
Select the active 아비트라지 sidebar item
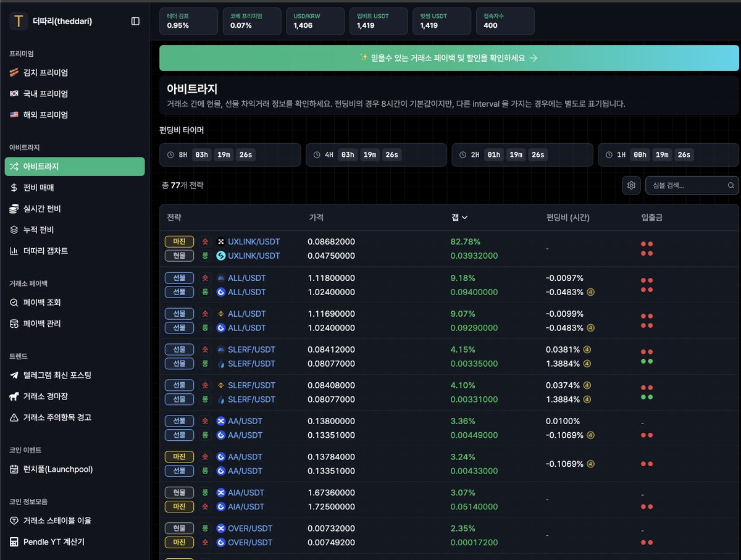pyautogui.click(x=75, y=167)
